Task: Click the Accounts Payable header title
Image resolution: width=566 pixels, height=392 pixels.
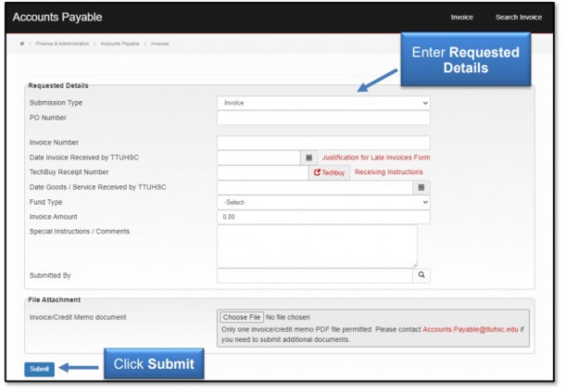Action: 57,18
